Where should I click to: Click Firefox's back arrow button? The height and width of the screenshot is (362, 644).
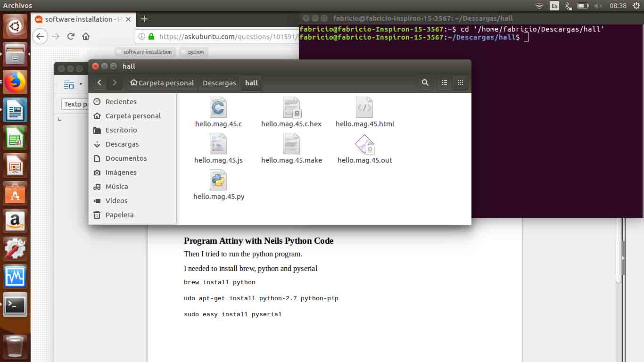(40, 36)
